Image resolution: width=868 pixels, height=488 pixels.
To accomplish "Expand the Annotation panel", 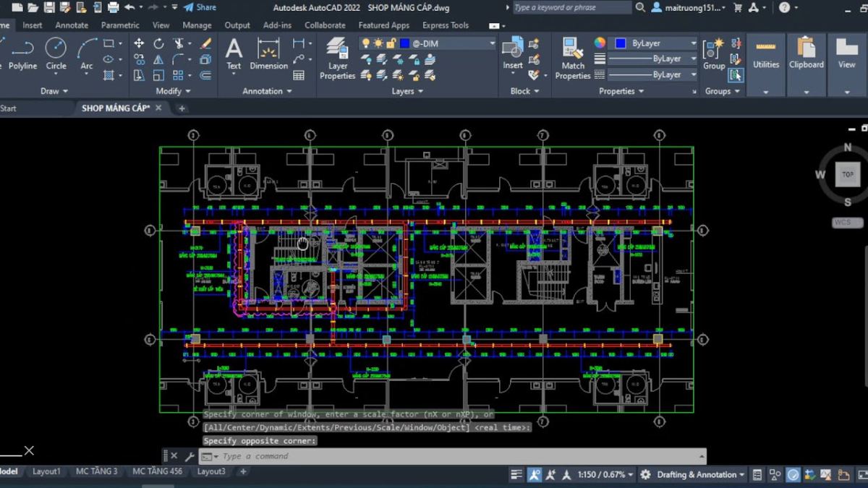I will pyautogui.click(x=267, y=91).
